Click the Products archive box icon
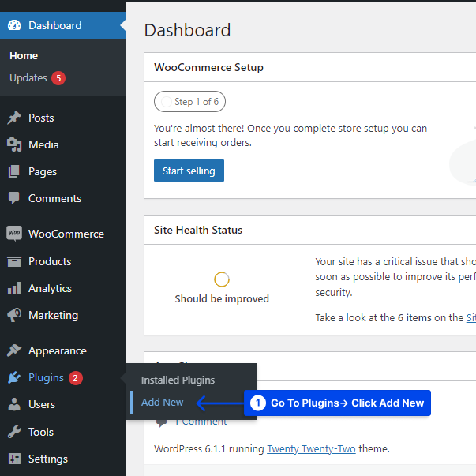 (x=14, y=261)
